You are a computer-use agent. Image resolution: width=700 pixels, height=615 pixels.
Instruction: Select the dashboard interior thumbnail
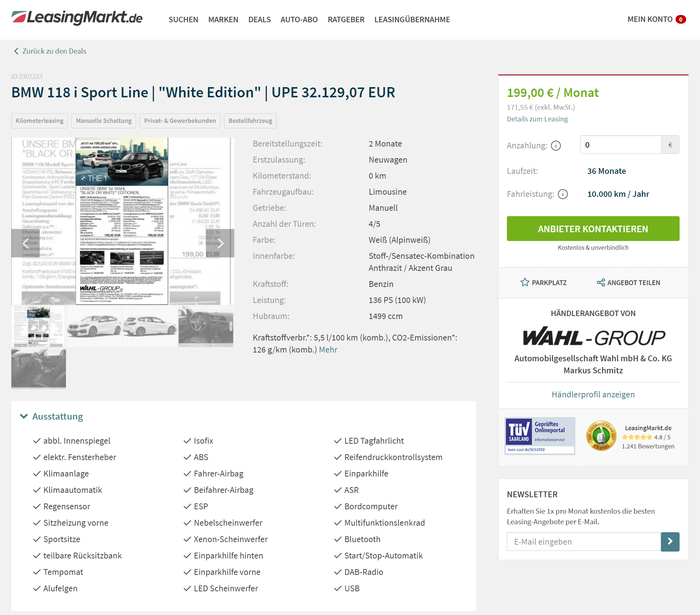pos(206,326)
